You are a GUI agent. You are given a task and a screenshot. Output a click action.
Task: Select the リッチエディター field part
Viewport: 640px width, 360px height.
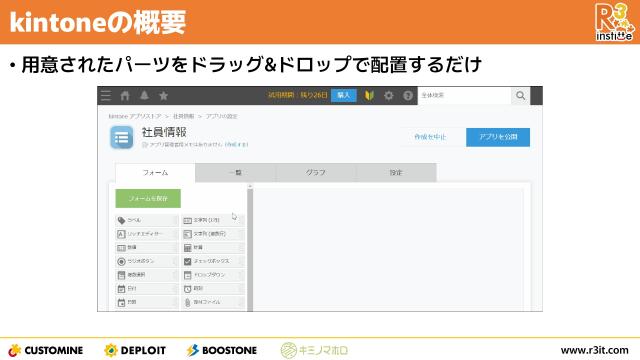tap(147, 234)
